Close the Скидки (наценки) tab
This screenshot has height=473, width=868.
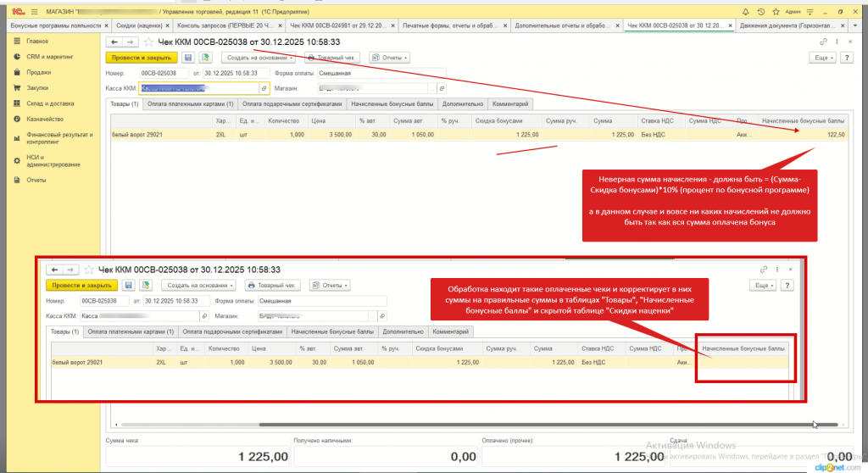(168, 26)
